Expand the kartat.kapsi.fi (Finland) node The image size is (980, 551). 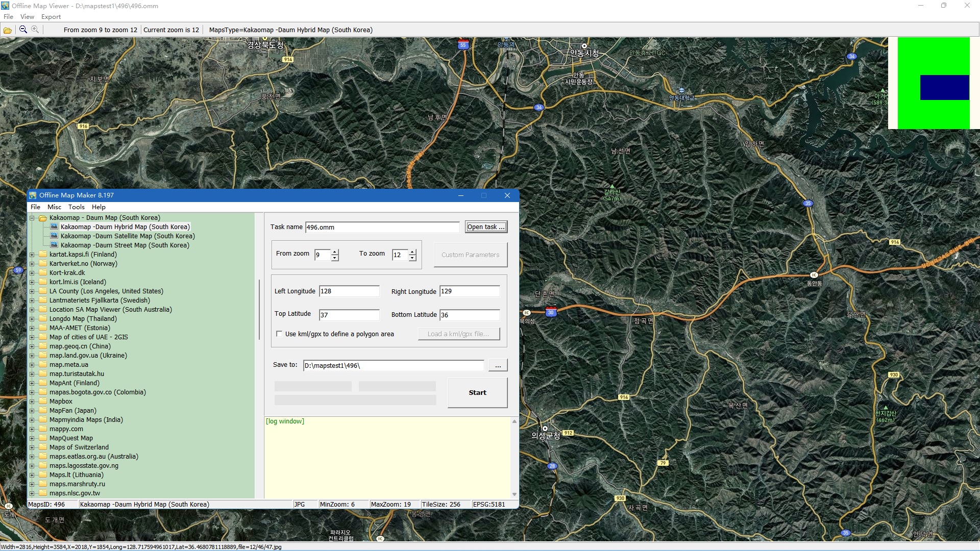click(32, 255)
